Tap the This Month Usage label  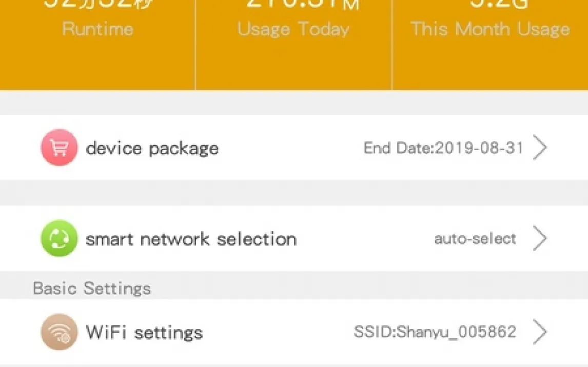[x=490, y=28]
